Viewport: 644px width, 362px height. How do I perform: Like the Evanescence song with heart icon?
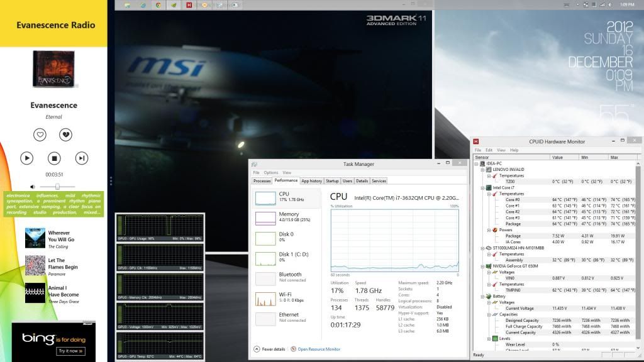pos(40,134)
